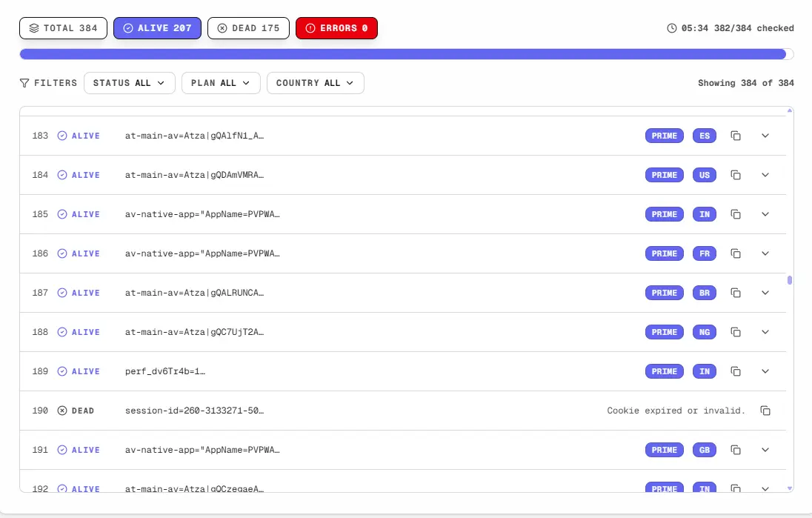Click the BR country badge

705,293
